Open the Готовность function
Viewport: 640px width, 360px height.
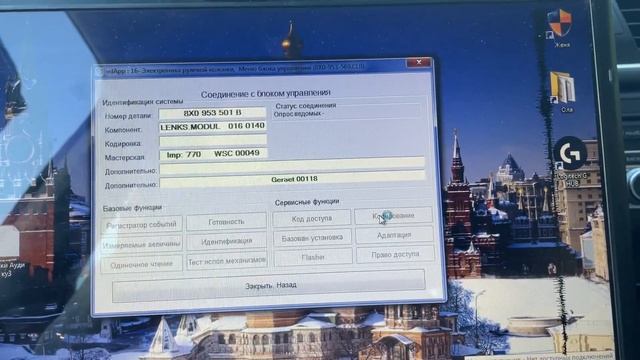(227, 222)
